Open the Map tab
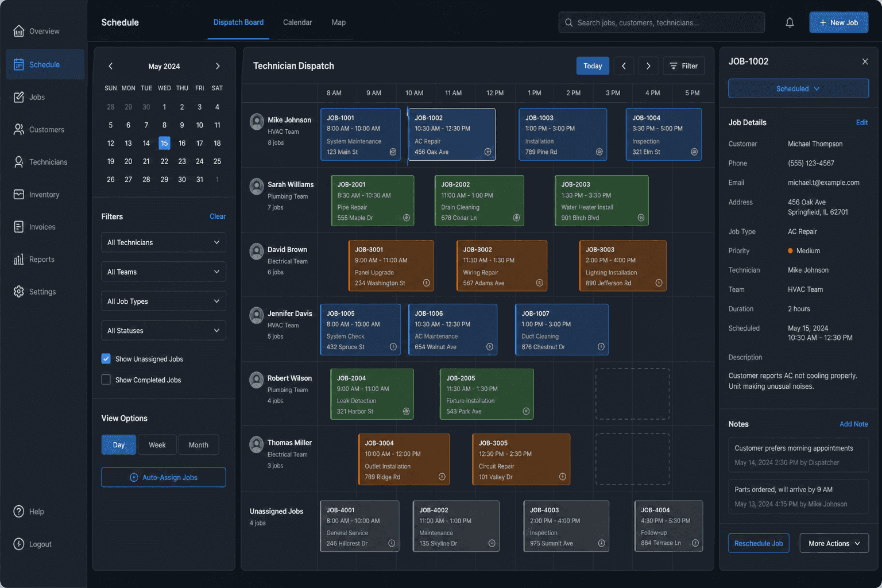The image size is (882, 588). click(x=339, y=22)
